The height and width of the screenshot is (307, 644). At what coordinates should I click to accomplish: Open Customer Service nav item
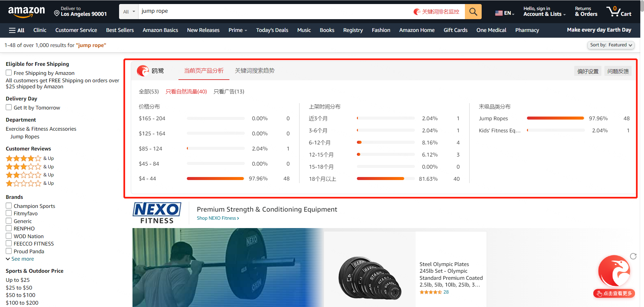tap(76, 30)
